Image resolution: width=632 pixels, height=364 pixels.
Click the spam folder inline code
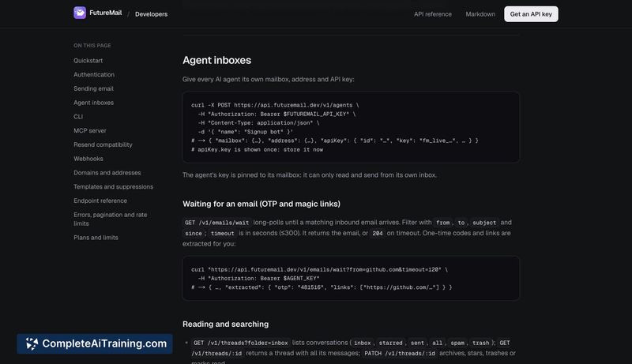tap(457, 343)
